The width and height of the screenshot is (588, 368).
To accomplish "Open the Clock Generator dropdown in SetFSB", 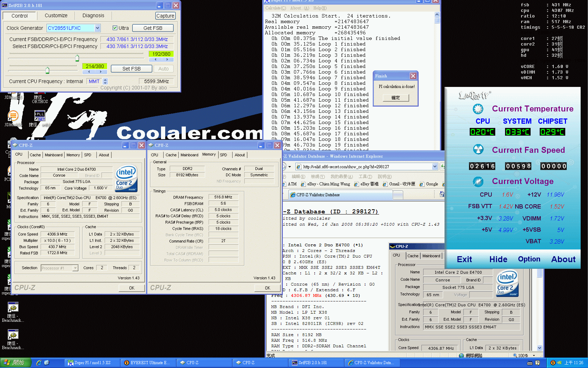I will click(97, 28).
